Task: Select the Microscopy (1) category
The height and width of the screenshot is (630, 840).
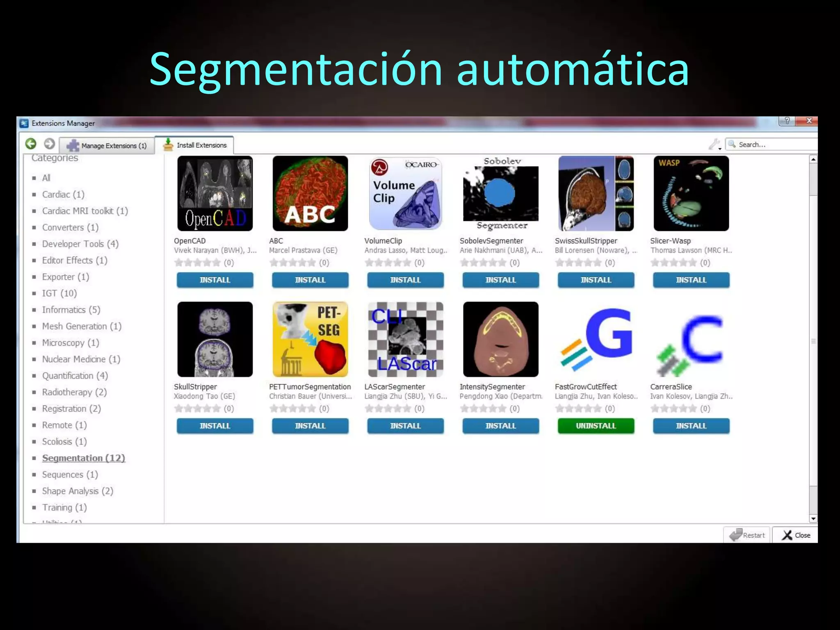Action: click(71, 342)
